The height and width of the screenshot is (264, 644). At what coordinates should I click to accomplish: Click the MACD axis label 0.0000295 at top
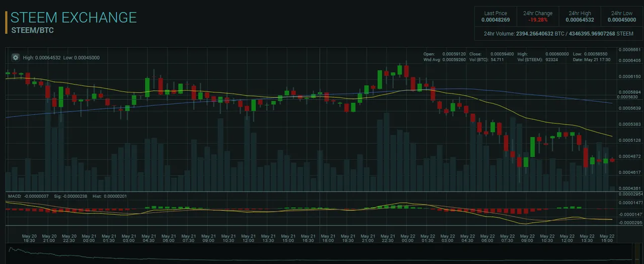pos(630,194)
